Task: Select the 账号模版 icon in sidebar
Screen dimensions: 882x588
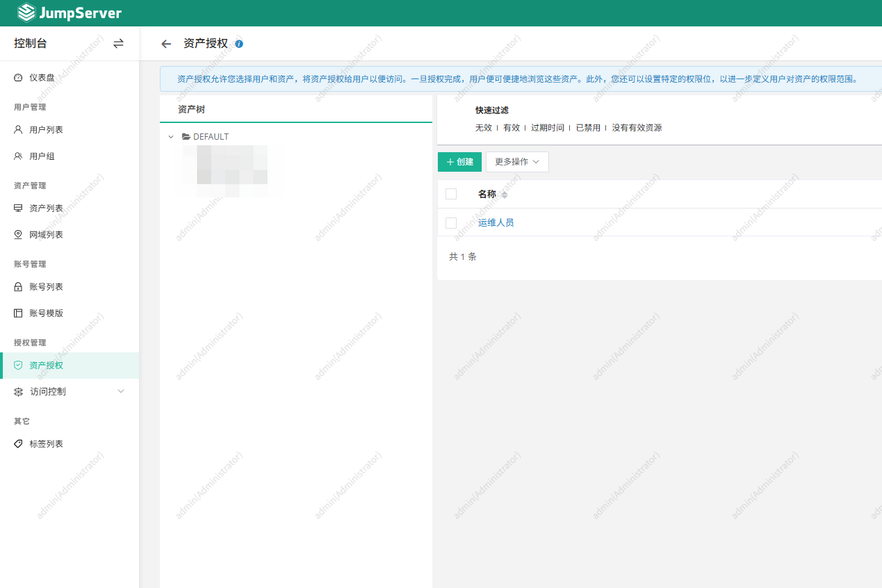Action: (17, 312)
